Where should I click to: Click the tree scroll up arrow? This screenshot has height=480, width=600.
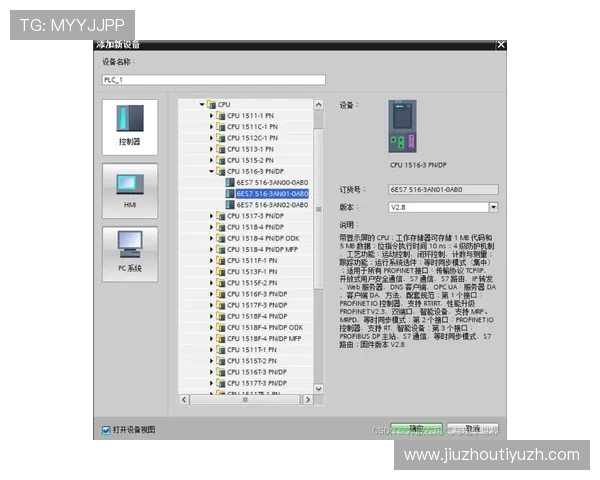coord(318,104)
